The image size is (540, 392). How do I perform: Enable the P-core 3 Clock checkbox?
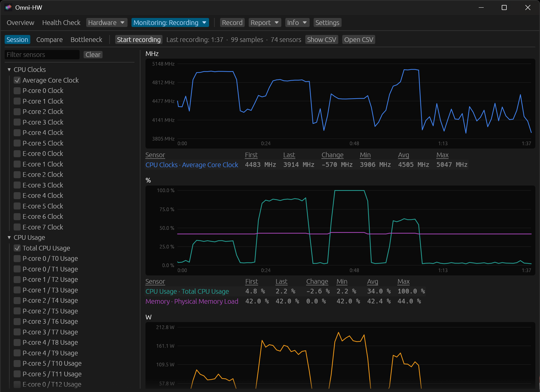[17, 122]
